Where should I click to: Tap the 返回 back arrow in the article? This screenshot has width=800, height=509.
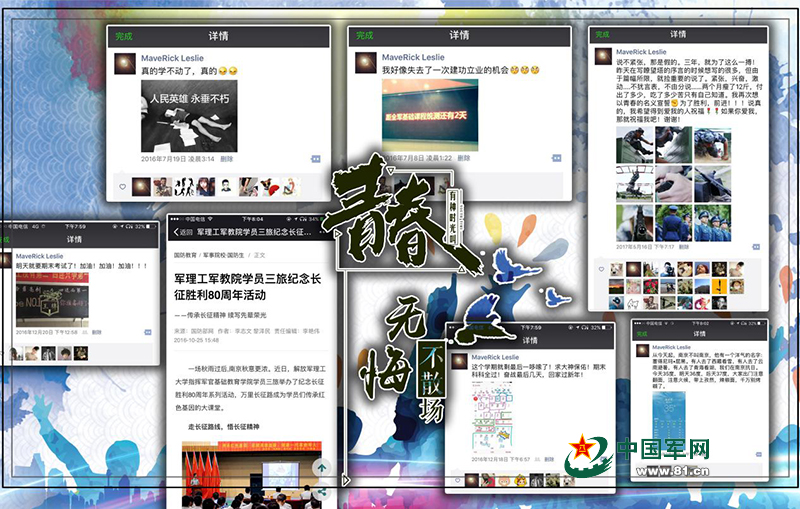pos(183,232)
